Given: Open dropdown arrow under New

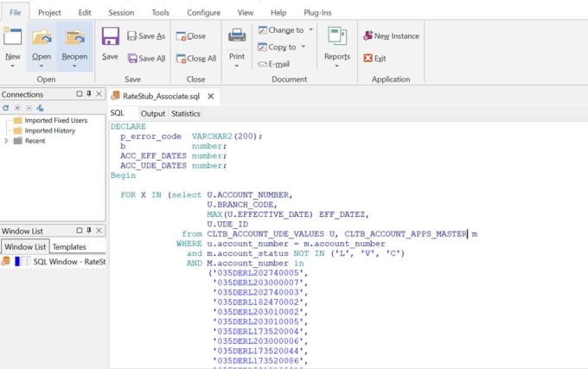Looking at the screenshot, I should tap(12, 67).
